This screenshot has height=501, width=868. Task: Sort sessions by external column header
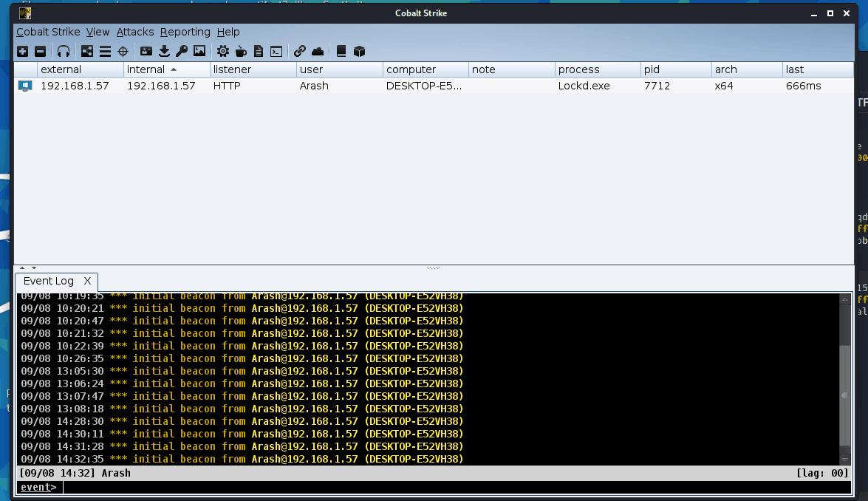[81, 69]
